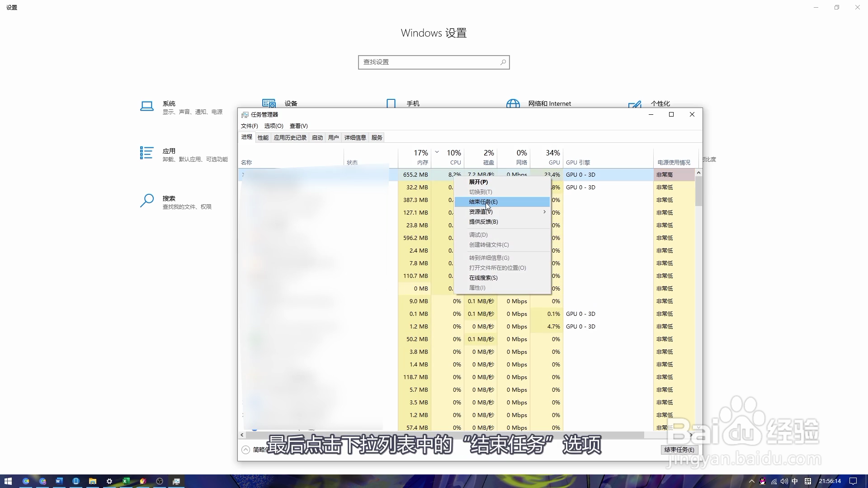This screenshot has height=488, width=868.
Task: Click the 查找设置 search field
Action: pyautogui.click(x=429, y=62)
